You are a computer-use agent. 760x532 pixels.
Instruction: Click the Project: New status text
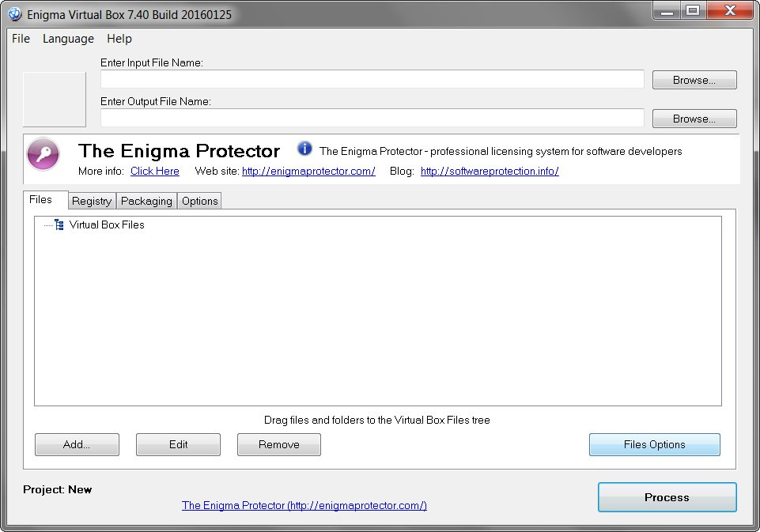[57, 489]
